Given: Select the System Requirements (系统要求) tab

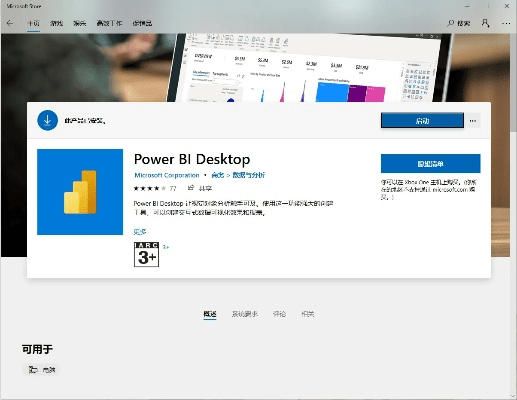Looking at the screenshot, I should (x=245, y=314).
